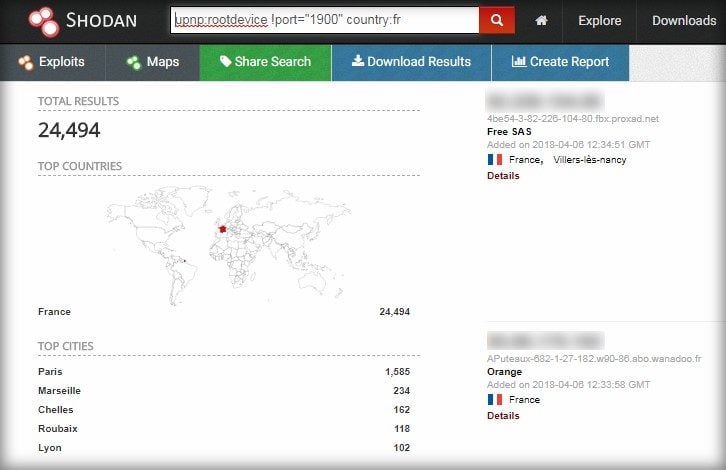Click the France link in Orange result
Screen dimensions: 726x470
525,399
